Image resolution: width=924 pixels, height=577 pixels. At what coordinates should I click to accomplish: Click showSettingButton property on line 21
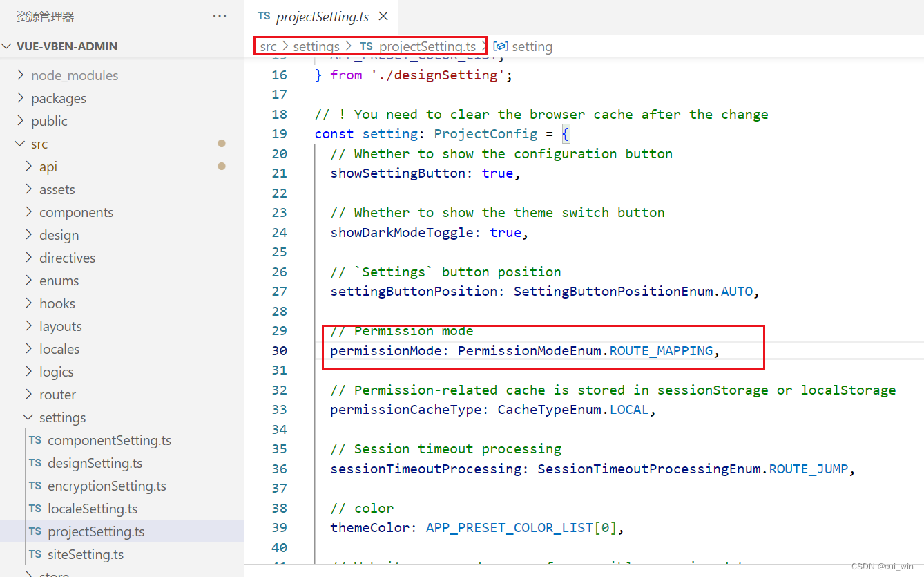398,173
